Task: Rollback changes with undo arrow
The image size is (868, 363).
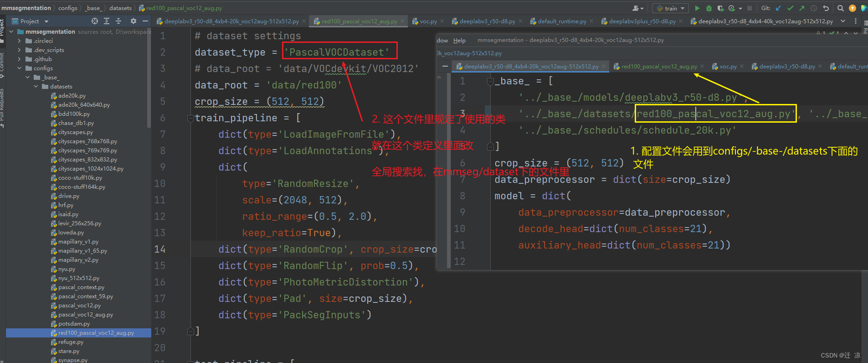Action: tap(826, 8)
